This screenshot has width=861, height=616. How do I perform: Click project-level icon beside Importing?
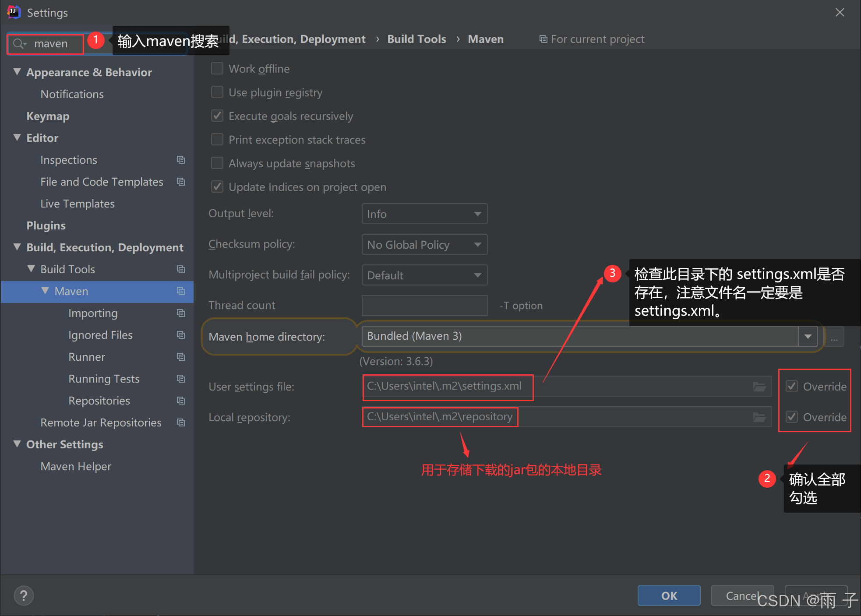[181, 313]
